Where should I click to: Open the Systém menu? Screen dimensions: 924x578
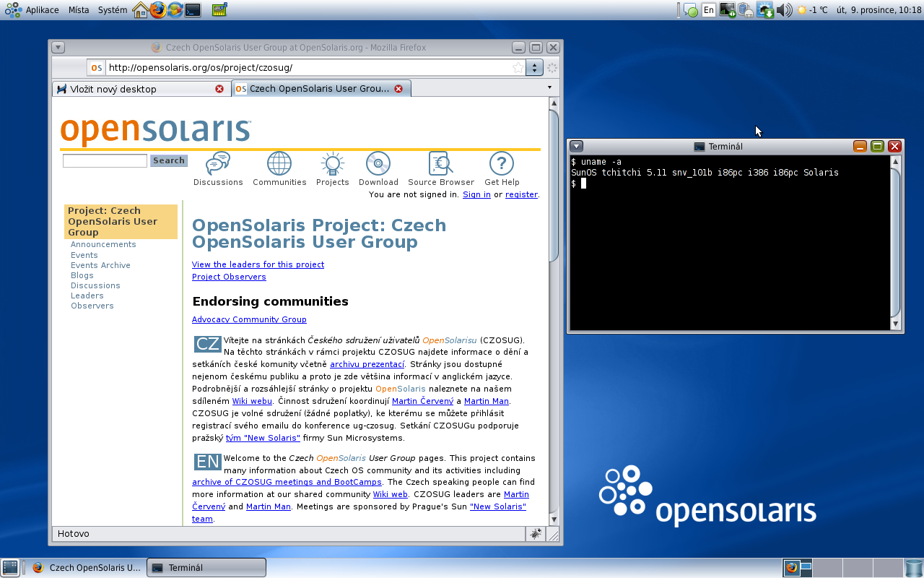click(x=112, y=10)
